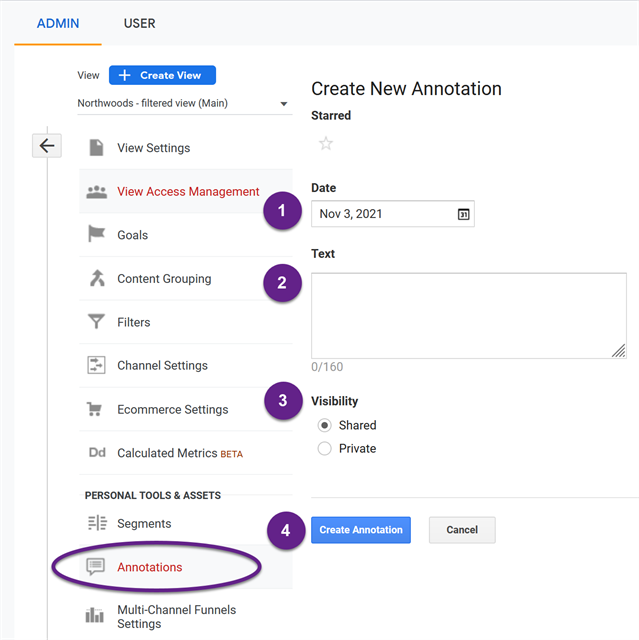Open Multi-Channel Funnels Settings
Image resolution: width=639 pixels, height=640 pixels.
point(186,616)
